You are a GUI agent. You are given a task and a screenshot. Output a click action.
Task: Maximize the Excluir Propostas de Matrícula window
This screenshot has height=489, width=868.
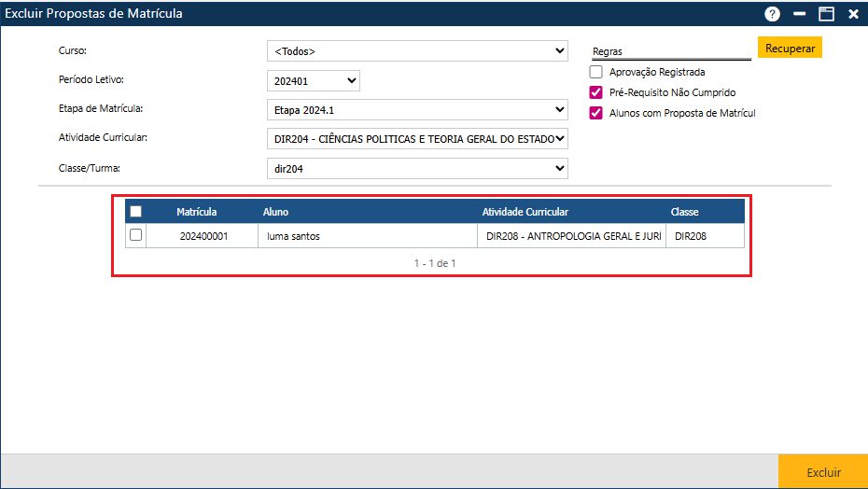point(827,14)
